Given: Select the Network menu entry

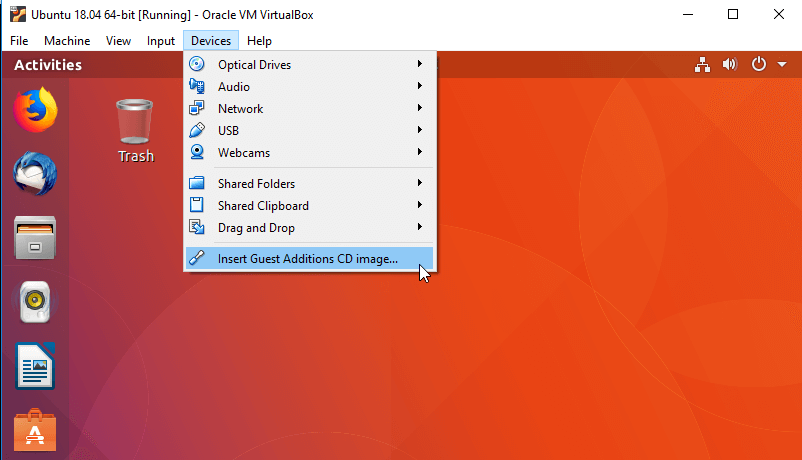Looking at the screenshot, I should click(x=309, y=108).
